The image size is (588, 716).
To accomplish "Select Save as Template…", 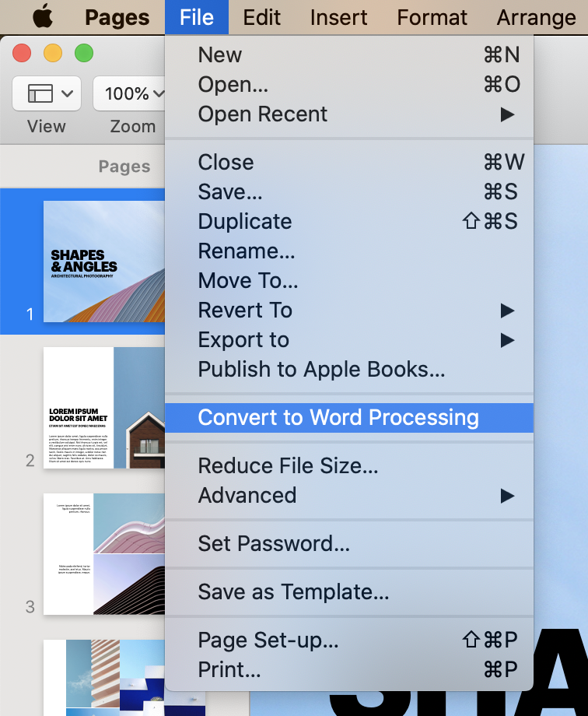I will tap(349, 591).
